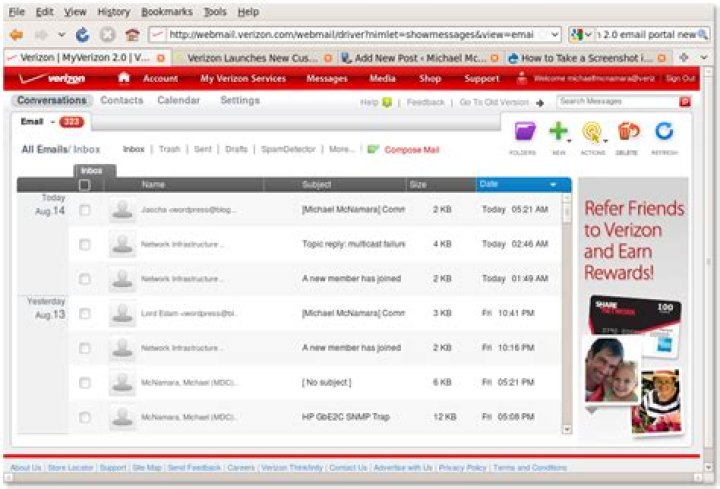
Task: Expand the Email dropdown arrow
Action: [52, 122]
